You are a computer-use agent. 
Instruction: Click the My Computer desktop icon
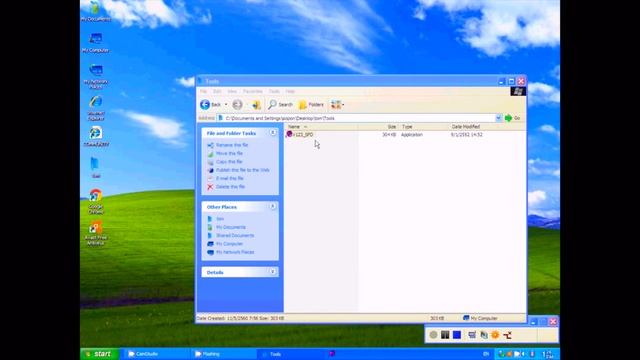coord(96,43)
